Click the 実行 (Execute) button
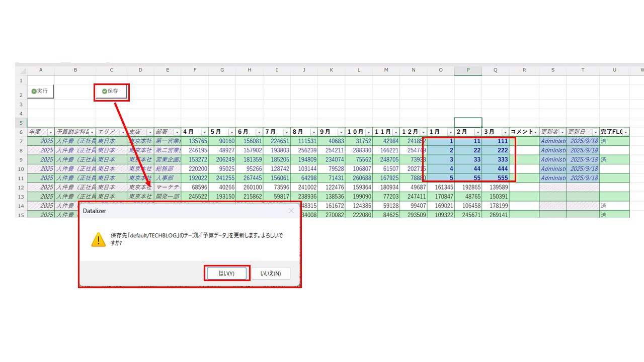Screen dimensions: 644x362 coord(40,92)
